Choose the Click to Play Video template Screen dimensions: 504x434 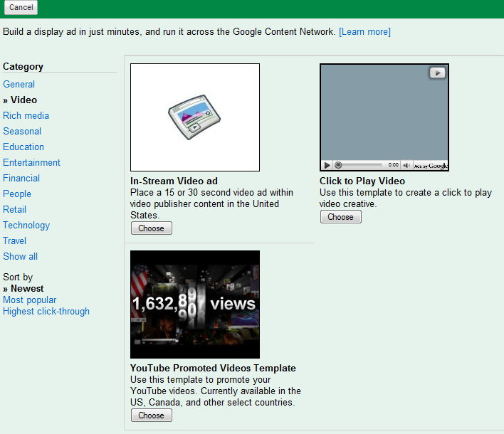[341, 217]
